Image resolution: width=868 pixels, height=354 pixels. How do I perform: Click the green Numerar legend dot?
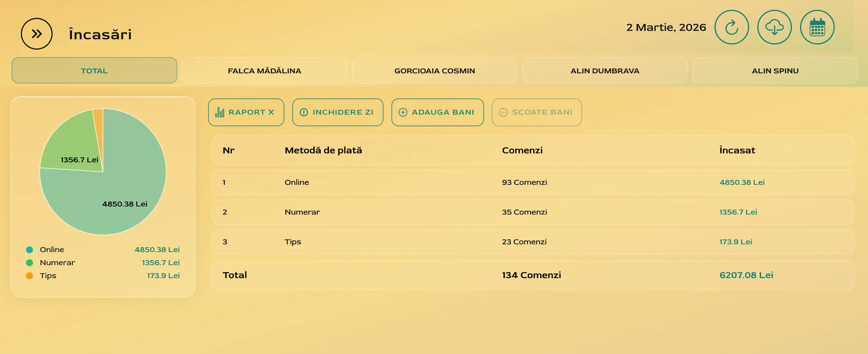tap(29, 263)
